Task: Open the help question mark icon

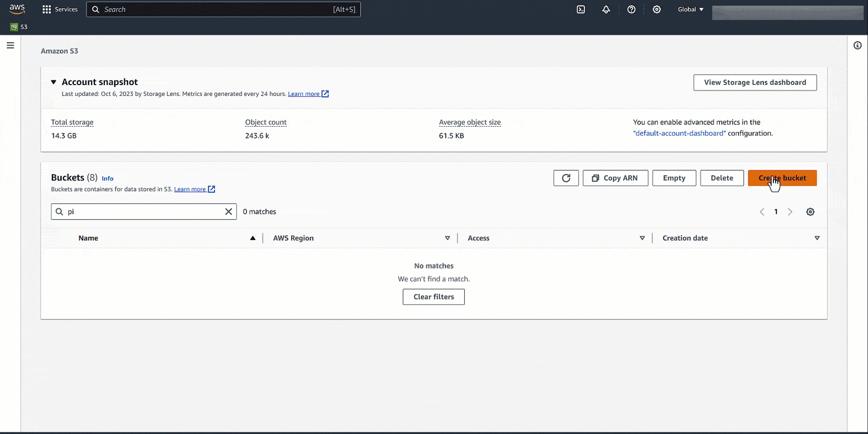Action: pos(631,9)
